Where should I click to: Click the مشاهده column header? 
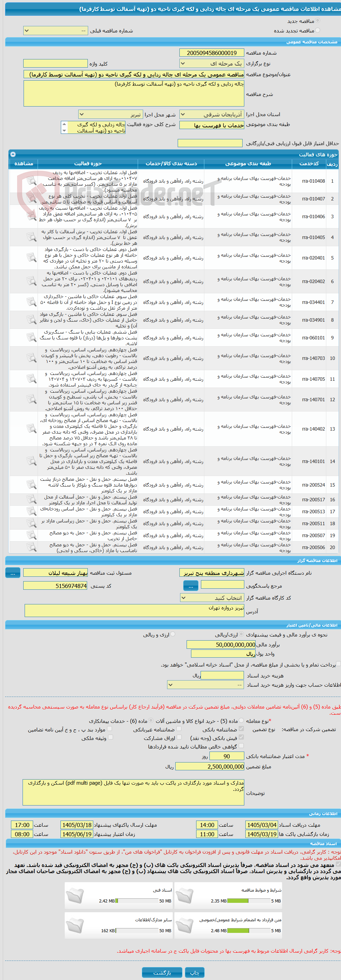[x=24, y=164]
